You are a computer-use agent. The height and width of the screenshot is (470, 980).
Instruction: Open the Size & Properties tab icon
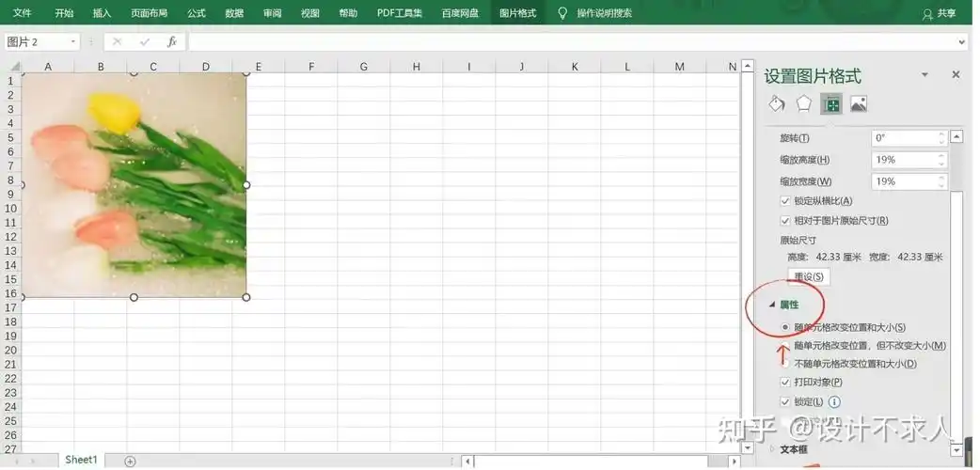click(831, 104)
